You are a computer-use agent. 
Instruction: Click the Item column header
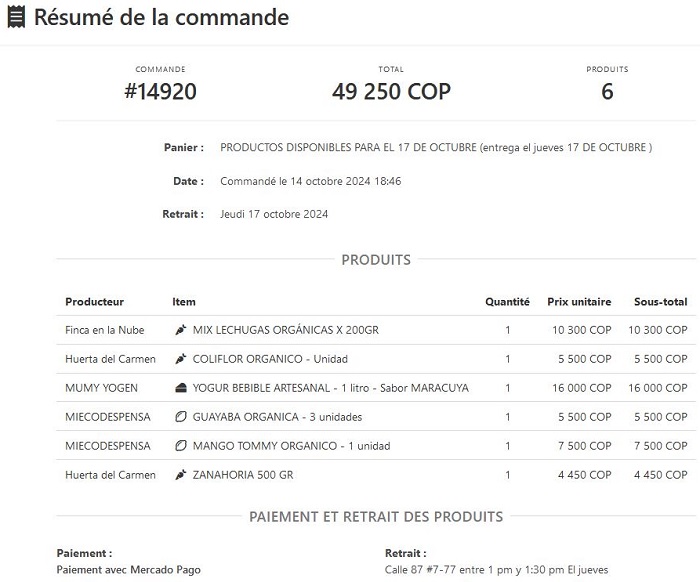tap(184, 302)
